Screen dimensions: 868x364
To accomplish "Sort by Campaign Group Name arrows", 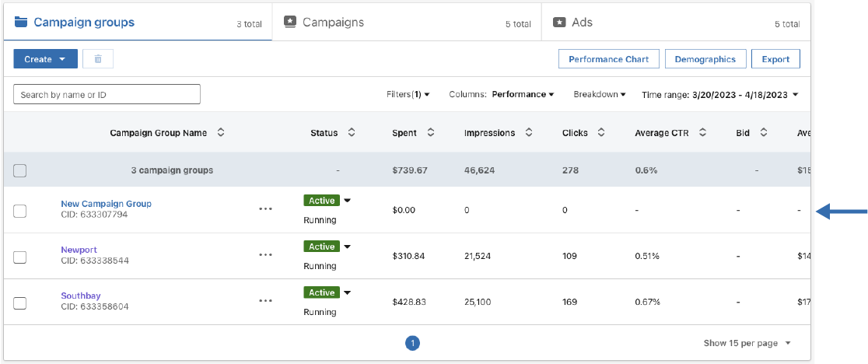I will (221, 133).
